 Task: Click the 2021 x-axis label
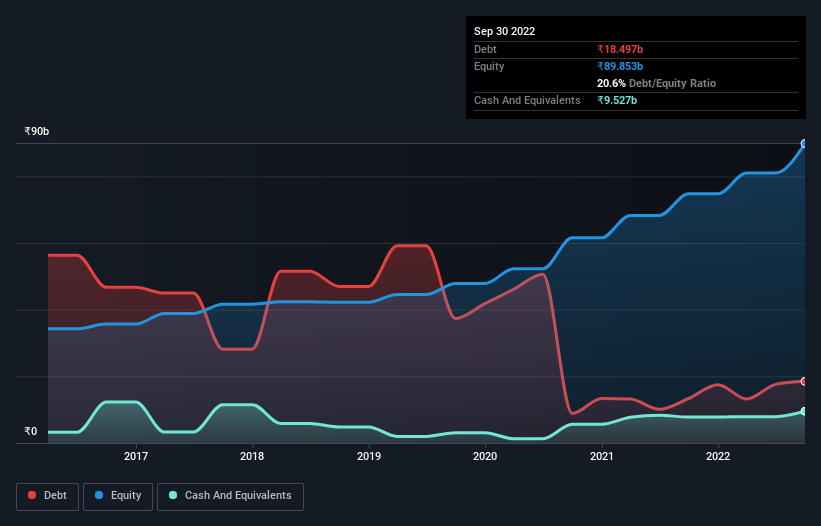[x=602, y=456]
